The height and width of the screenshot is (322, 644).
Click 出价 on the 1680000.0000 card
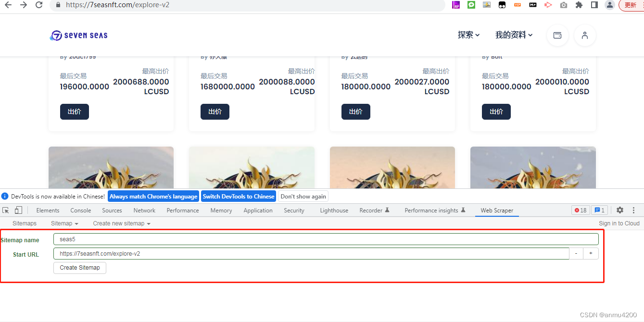(x=215, y=111)
